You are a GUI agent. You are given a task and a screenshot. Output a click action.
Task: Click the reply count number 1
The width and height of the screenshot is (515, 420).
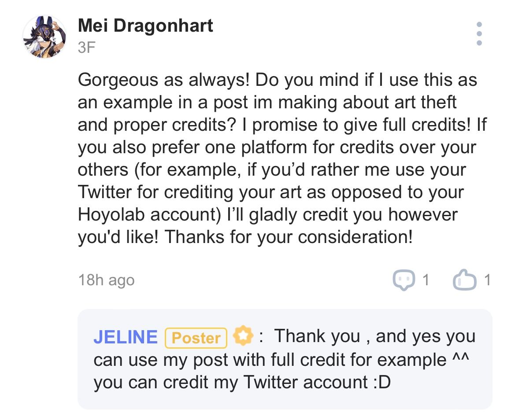425,280
